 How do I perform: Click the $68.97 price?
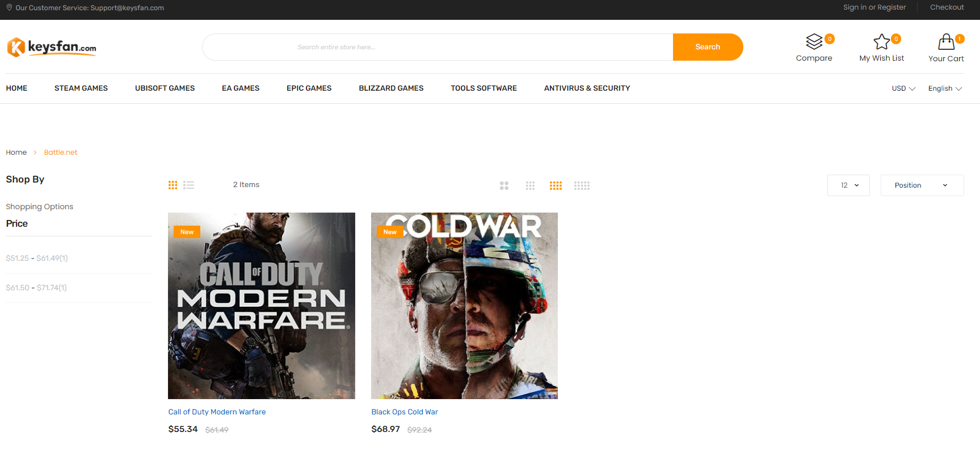(385, 429)
